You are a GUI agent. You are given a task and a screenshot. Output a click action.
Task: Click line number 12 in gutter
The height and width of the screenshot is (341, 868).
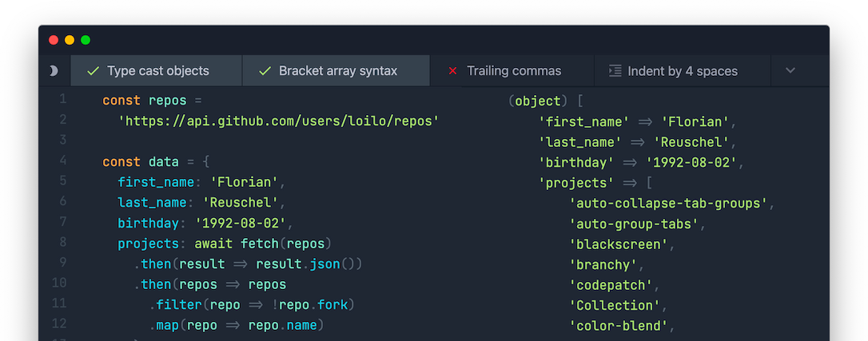pos(59,324)
